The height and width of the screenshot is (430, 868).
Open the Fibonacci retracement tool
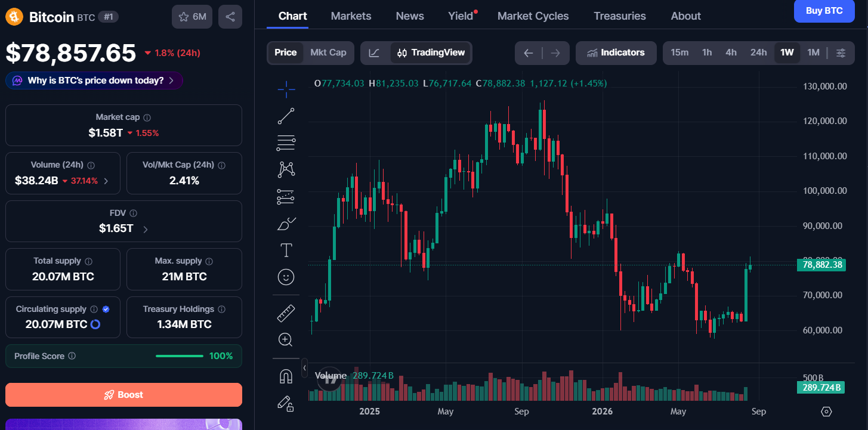(286, 143)
